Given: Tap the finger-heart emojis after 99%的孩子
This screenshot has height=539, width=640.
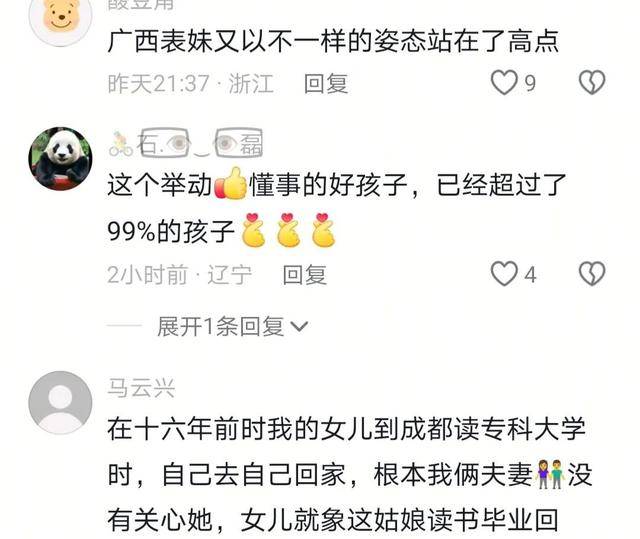Looking at the screenshot, I should (x=289, y=230).
